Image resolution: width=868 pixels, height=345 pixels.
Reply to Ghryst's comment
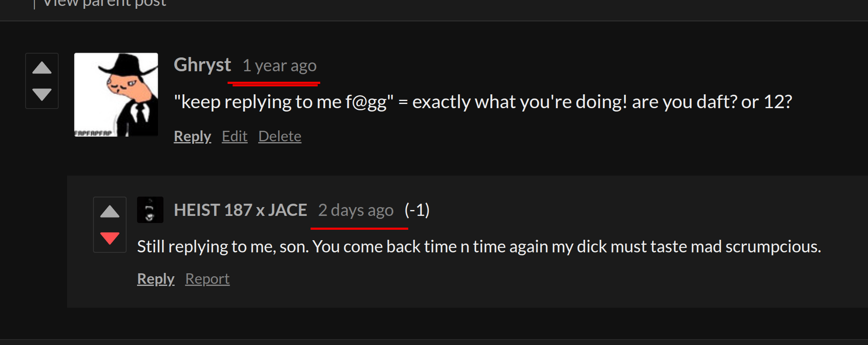[192, 136]
